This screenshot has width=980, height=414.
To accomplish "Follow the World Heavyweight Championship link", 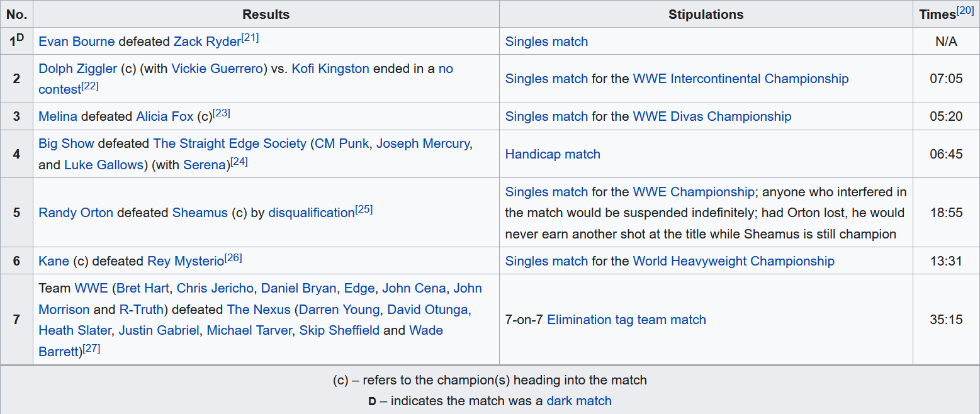I will 733,261.
